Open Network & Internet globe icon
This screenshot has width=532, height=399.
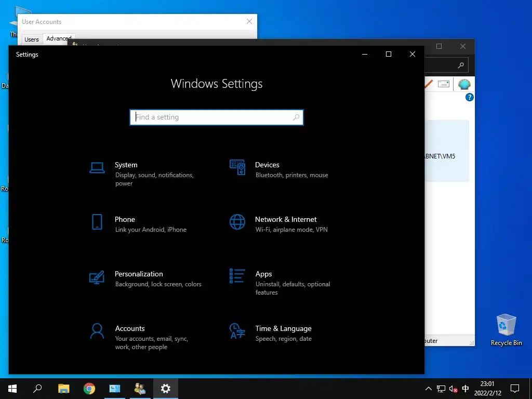tap(237, 222)
